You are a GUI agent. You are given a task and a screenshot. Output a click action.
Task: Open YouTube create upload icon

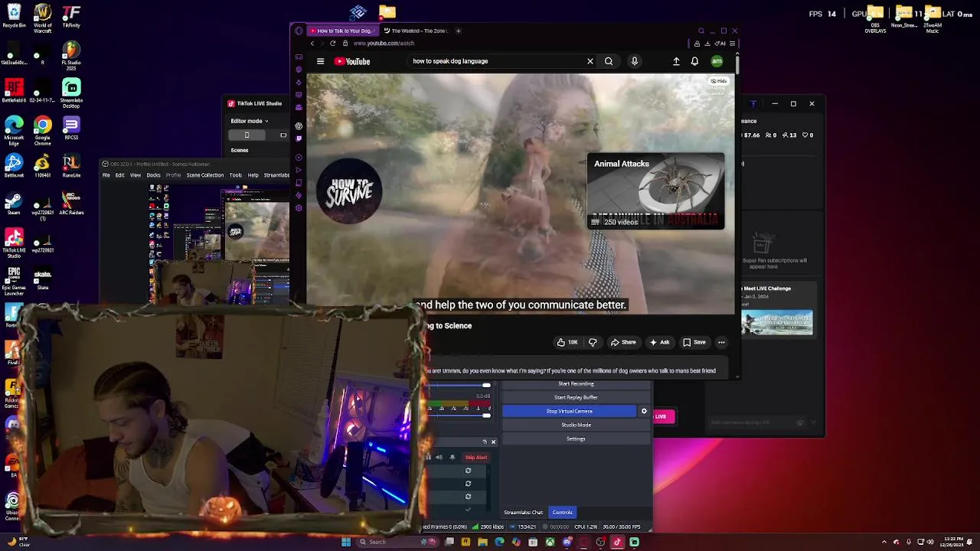tap(676, 61)
